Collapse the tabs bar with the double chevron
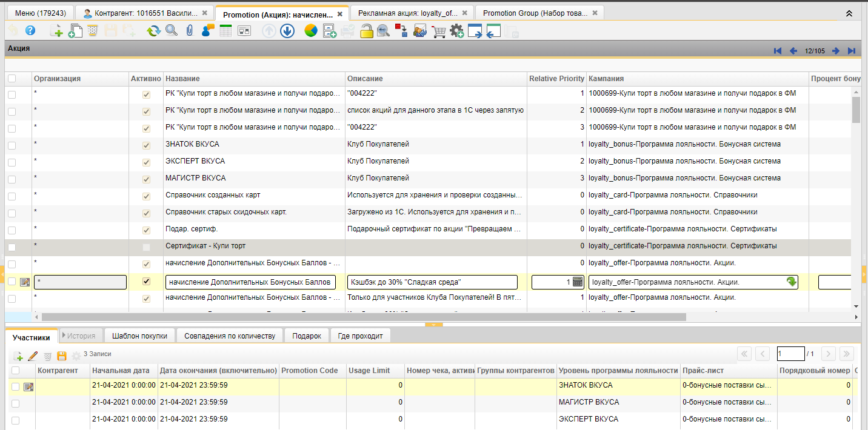The image size is (868, 430). (849, 13)
